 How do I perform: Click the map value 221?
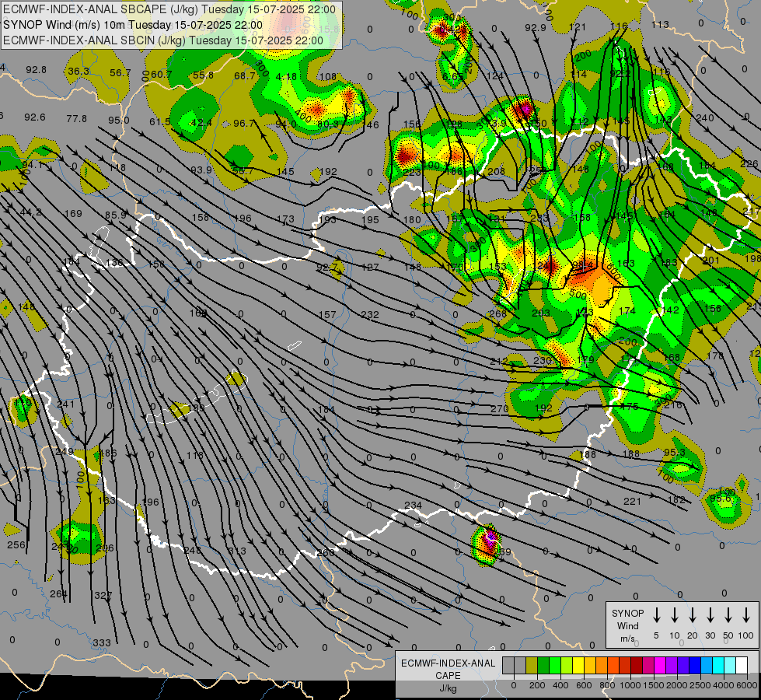(633, 501)
